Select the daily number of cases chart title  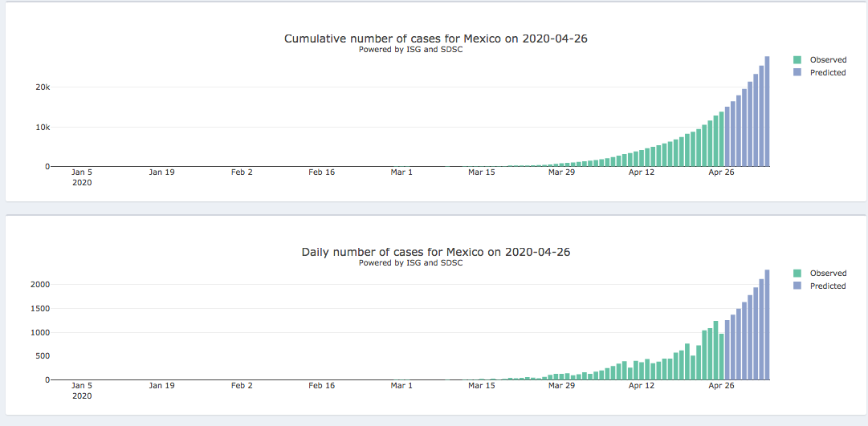tap(435, 252)
